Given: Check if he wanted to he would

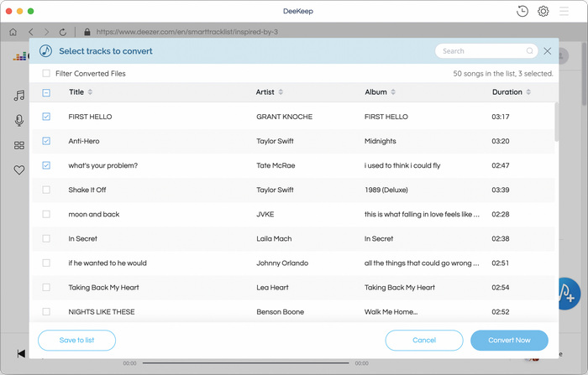Looking at the screenshot, I should click(46, 263).
